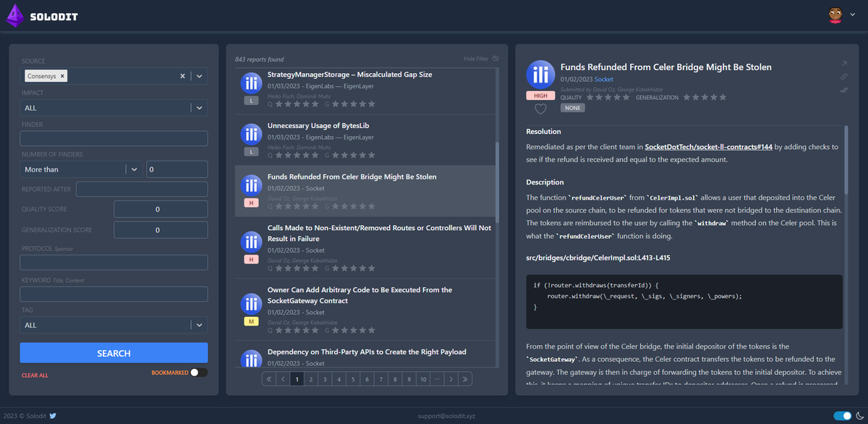The height and width of the screenshot is (424, 868).
Task: Go to first page of results
Action: pos(268,378)
